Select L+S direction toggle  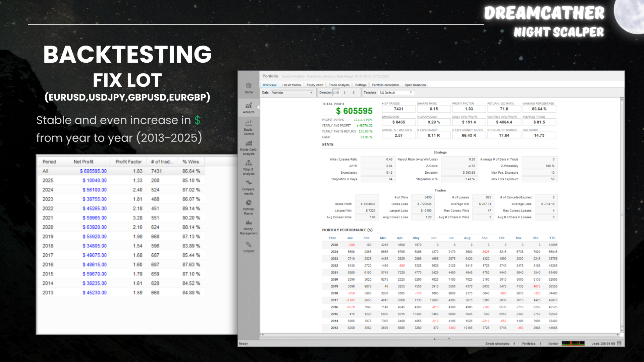[x=336, y=93]
